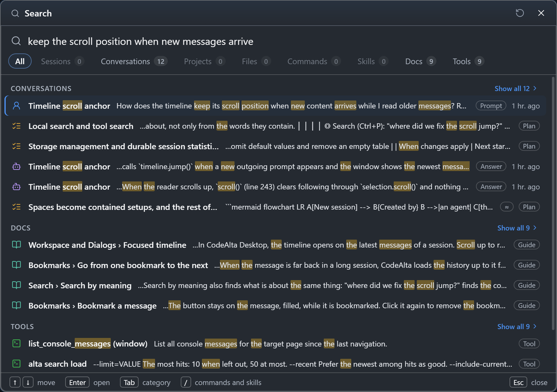This screenshot has width=557, height=392.
Task: Open the Projects filter tab
Action: [x=204, y=62]
